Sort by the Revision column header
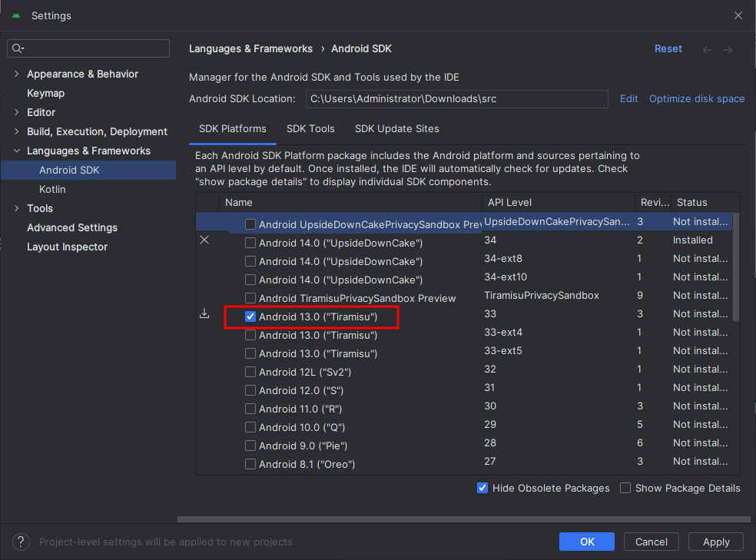756x560 pixels. coord(653,202)
